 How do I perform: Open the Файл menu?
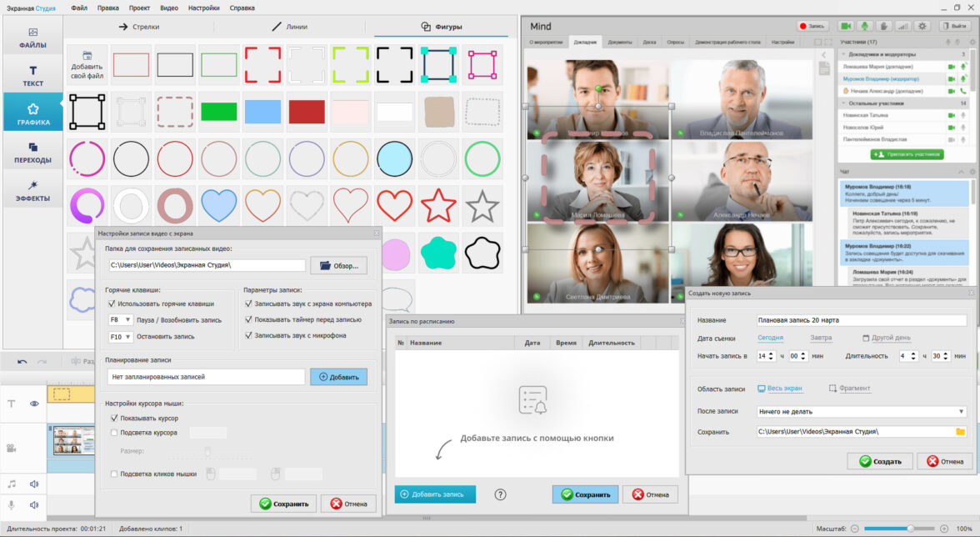tap(79, 8)
